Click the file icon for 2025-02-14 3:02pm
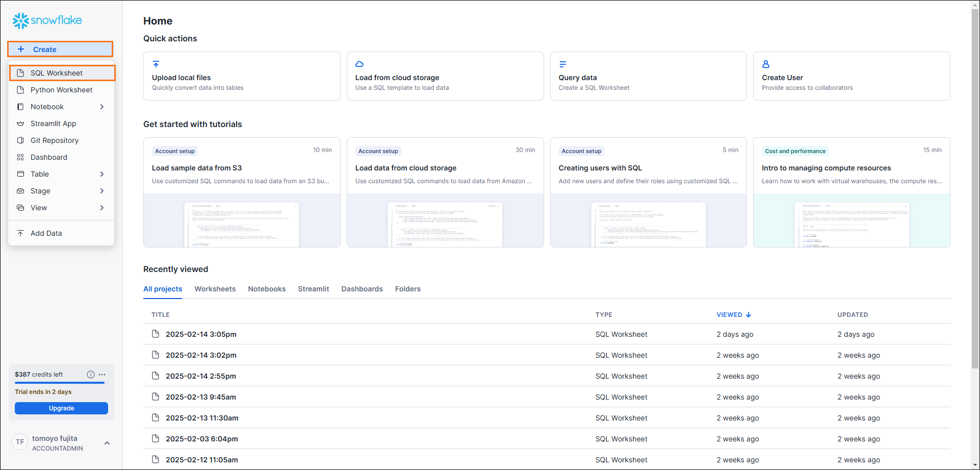 point(156,355)
